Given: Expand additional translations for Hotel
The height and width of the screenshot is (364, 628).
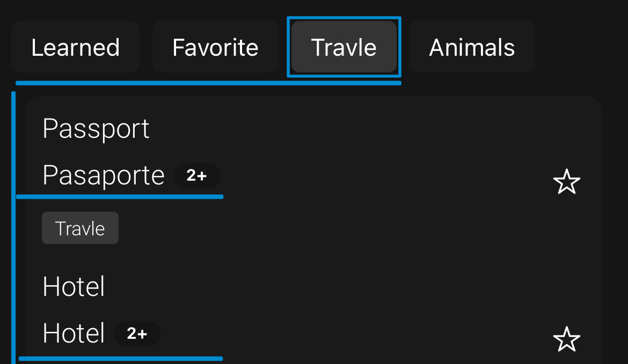Looking at the screenshot, I should coord(137,333).
